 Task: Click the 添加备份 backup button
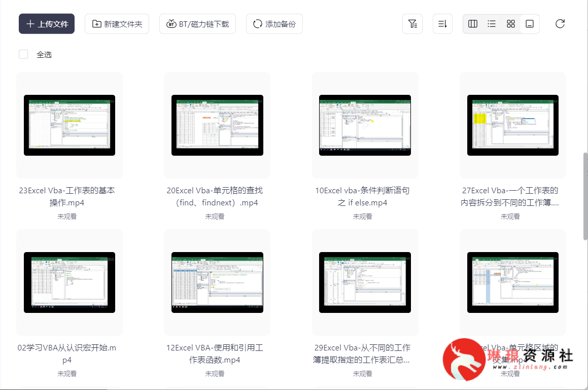click(274, 24)
